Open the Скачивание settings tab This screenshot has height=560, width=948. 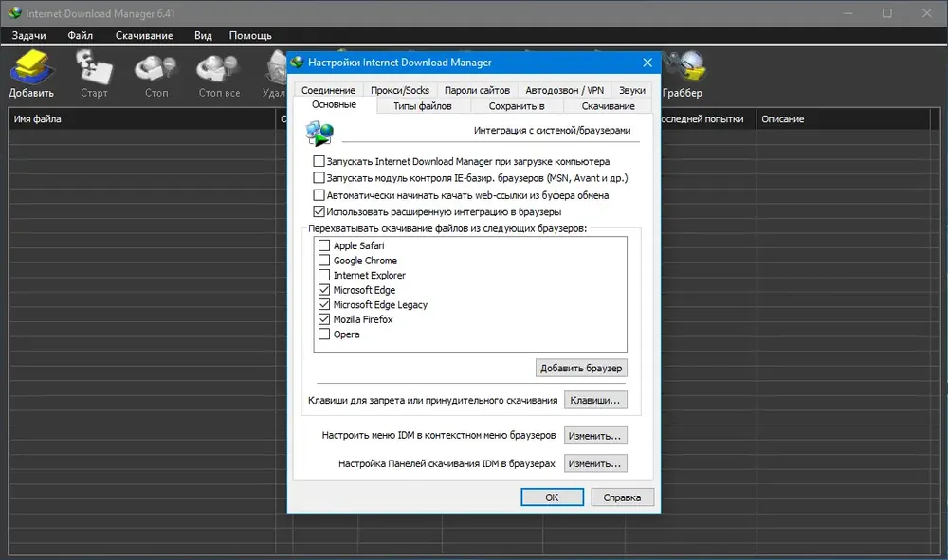coord(608,106)
